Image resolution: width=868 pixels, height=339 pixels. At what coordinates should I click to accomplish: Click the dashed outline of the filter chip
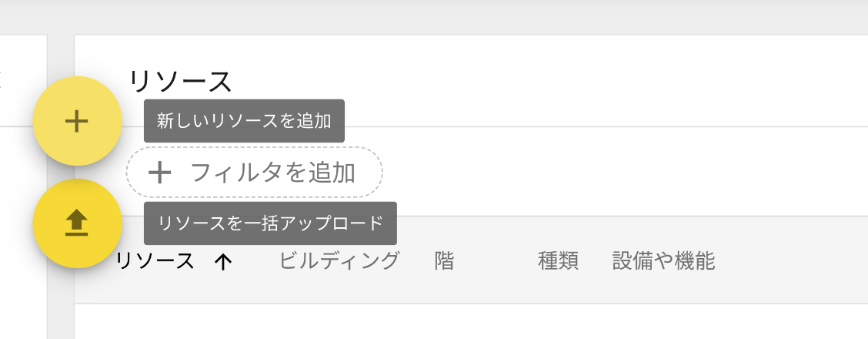254,147
